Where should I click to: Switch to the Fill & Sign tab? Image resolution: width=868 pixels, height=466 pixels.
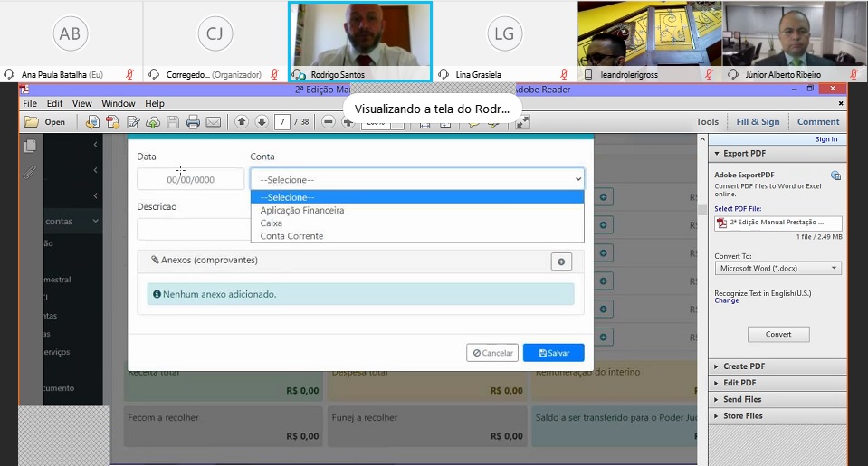tap(758, 122)
